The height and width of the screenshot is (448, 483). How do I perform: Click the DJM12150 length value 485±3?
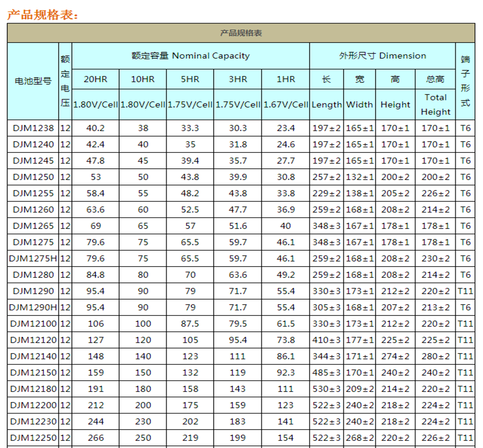(x=327, y=373)
